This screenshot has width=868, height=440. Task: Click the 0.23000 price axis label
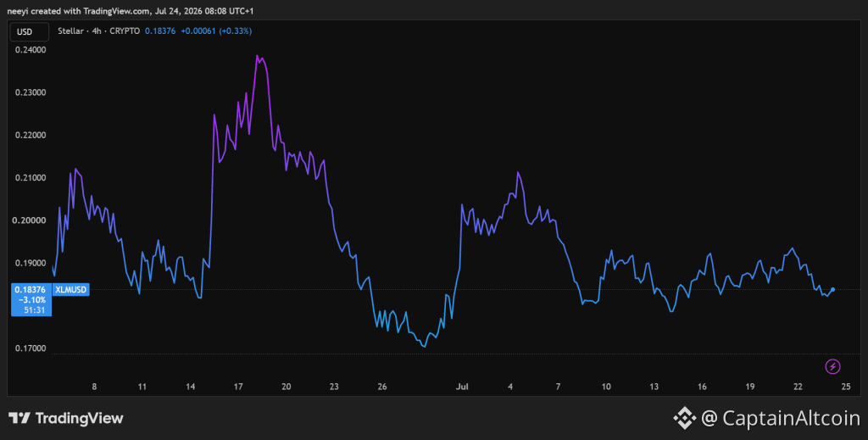click(x=31, y=92)
